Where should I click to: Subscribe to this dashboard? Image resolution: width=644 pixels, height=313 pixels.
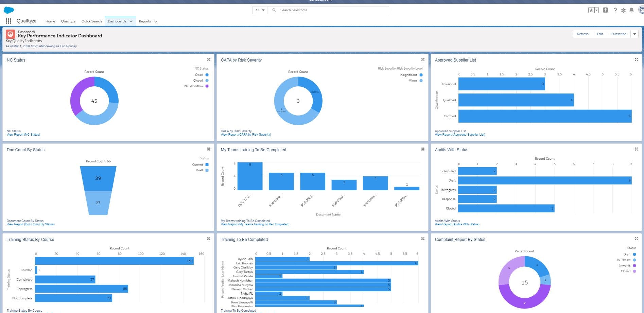[x=618, y=34]
